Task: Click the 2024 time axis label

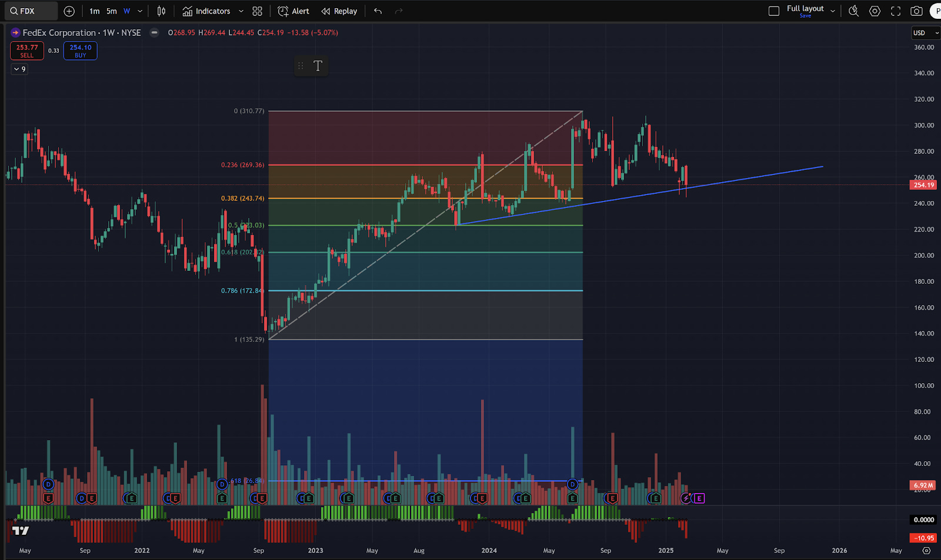Action: (489, 551)
